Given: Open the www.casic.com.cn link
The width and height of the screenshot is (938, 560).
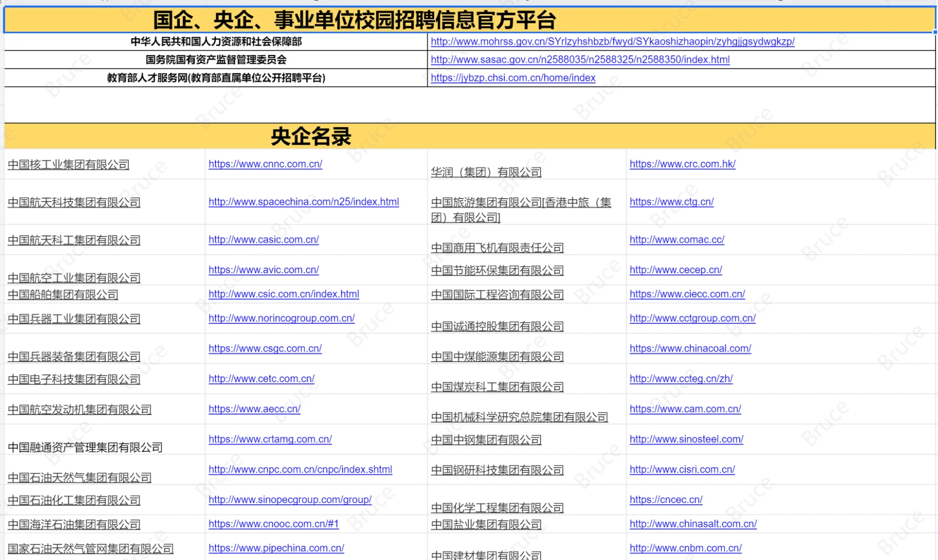Looking at the screenshot, I should 263,240.
